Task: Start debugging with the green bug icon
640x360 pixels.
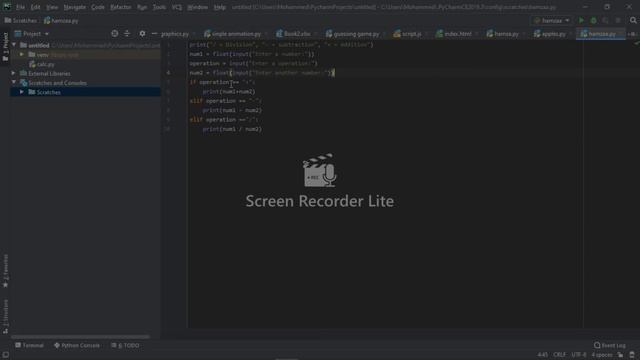Action: tap(593, 20)
